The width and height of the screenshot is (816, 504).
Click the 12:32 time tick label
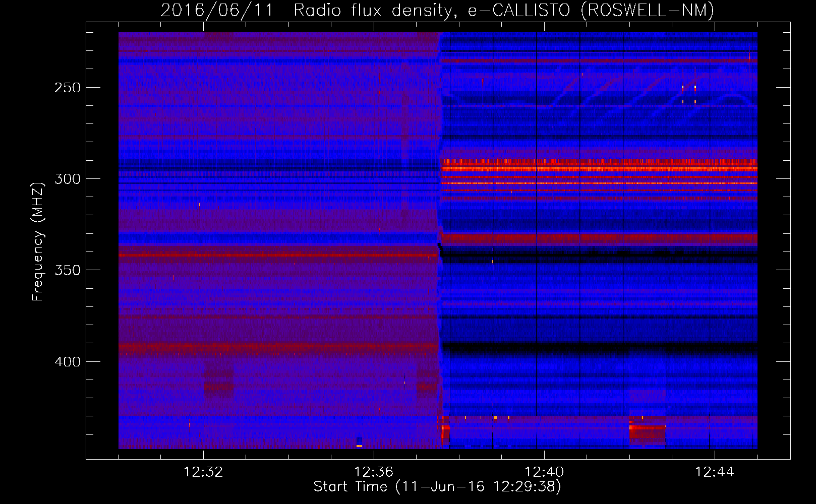click(x=203, y=472)
